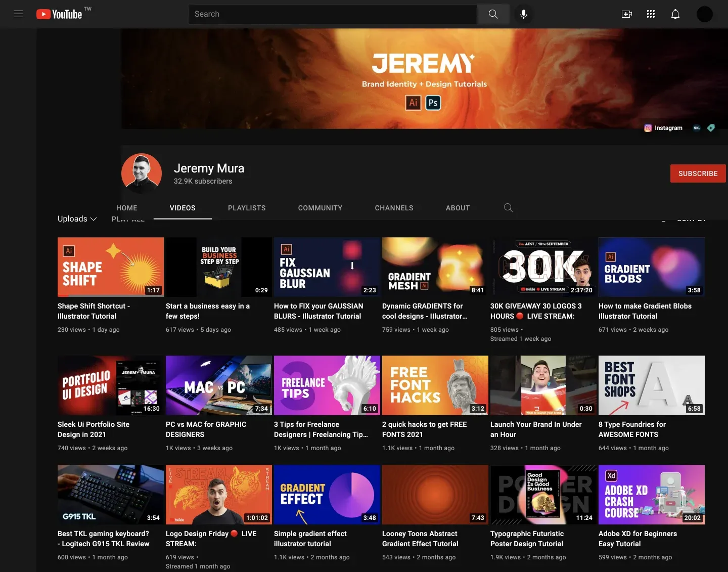Open Adobe XD Crash Course thumbnail
728x572 pixels.
point(652,495)
